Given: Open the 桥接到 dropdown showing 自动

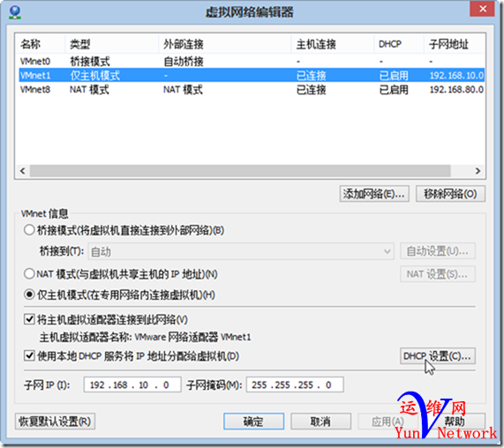Looking at the screenshot, I should 241,251.
